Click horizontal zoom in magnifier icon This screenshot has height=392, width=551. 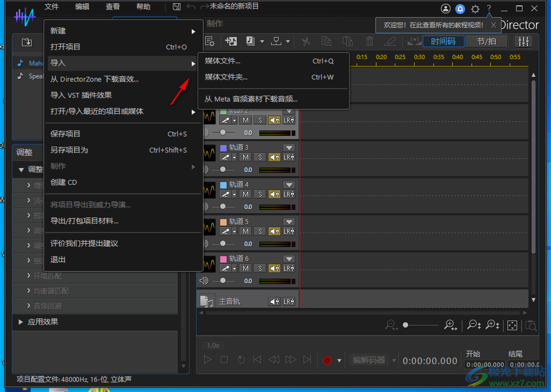450,325
